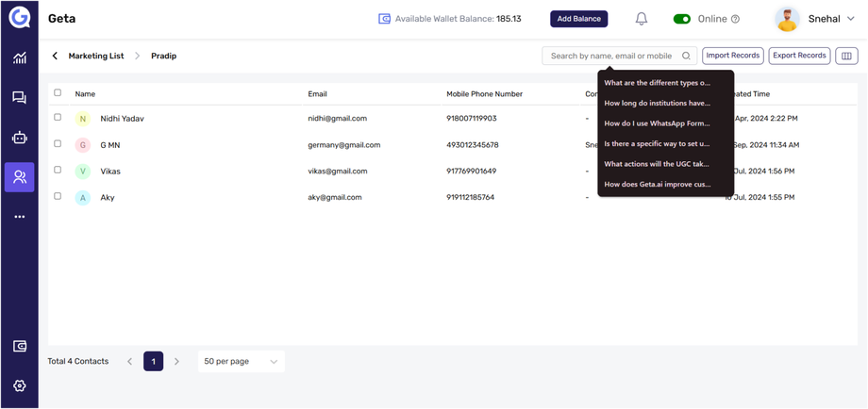Open the chat conversations sidebar icon
868x409 pixels.
point(20,98)
